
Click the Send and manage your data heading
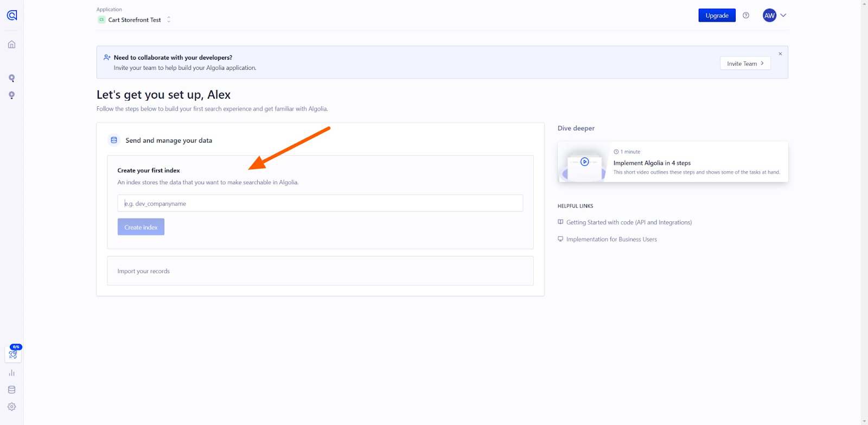(x=169, y=140)
